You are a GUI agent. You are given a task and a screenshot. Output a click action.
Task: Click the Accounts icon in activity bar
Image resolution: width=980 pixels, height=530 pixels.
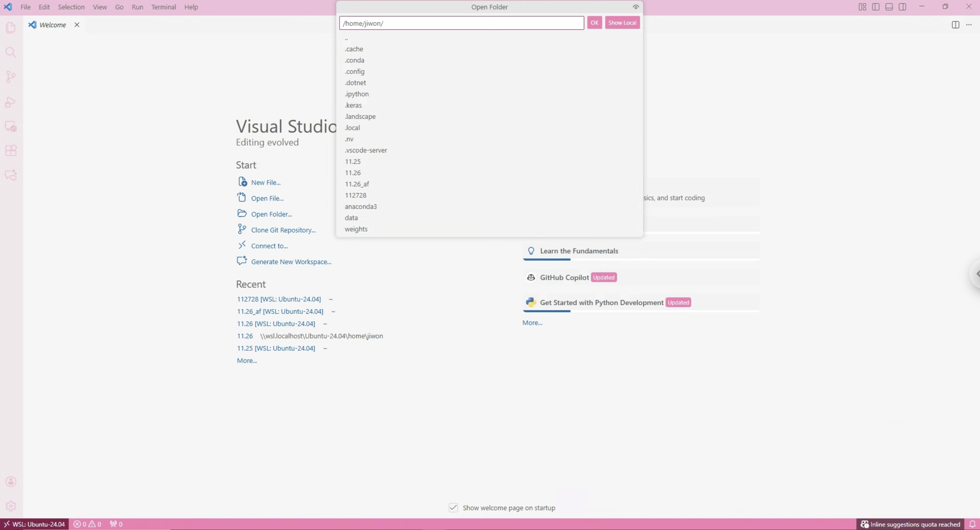click(x=11, y=481)
